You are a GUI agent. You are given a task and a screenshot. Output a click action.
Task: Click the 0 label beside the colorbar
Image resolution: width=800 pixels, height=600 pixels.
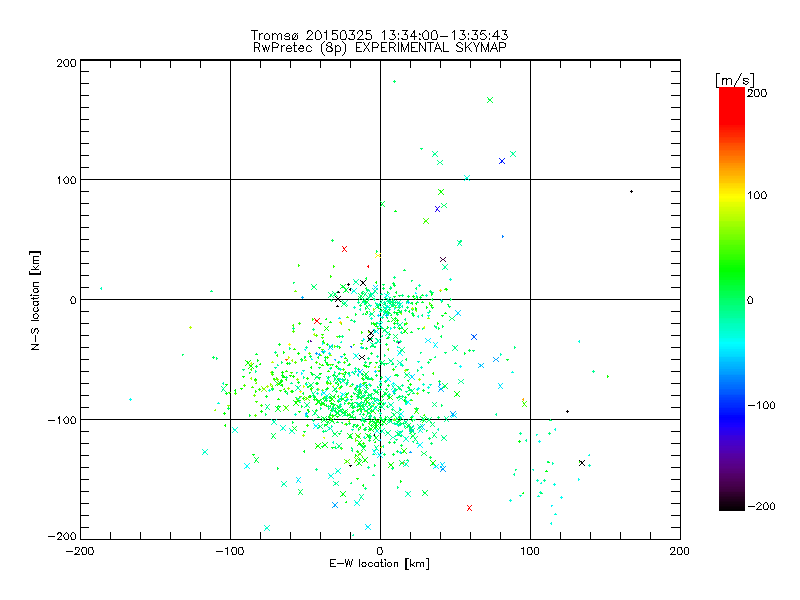coord(750,300)
